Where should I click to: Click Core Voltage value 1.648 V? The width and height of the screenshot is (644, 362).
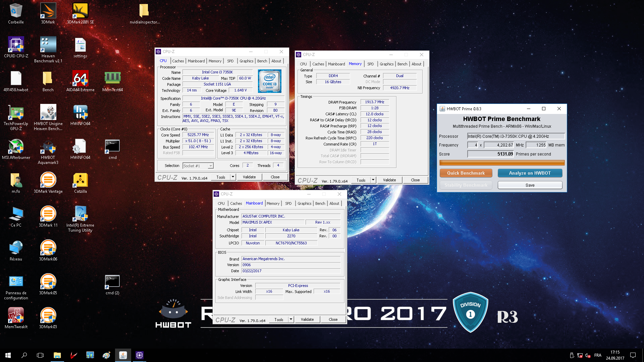point(240,90)
